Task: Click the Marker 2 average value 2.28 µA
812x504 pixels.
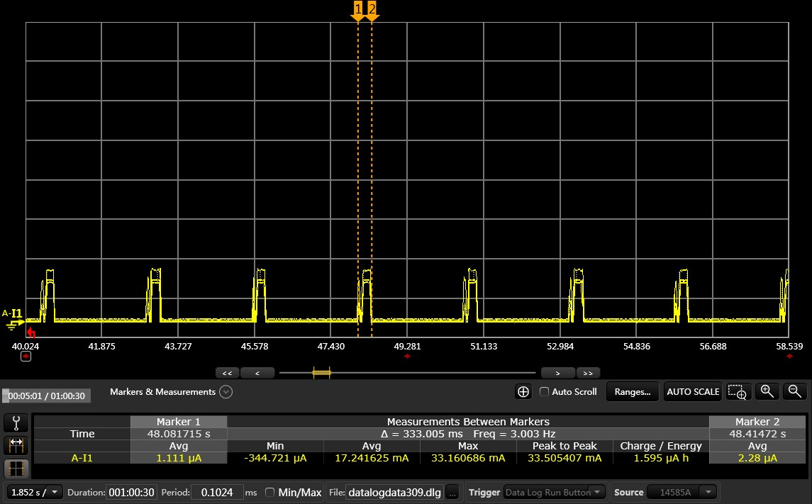Action: (757, 458)
